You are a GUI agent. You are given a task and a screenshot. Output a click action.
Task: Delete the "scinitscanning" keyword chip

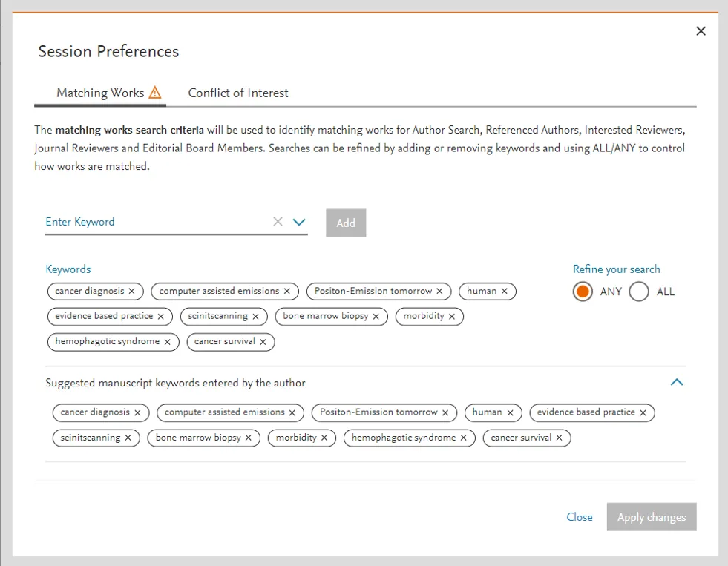255,316
